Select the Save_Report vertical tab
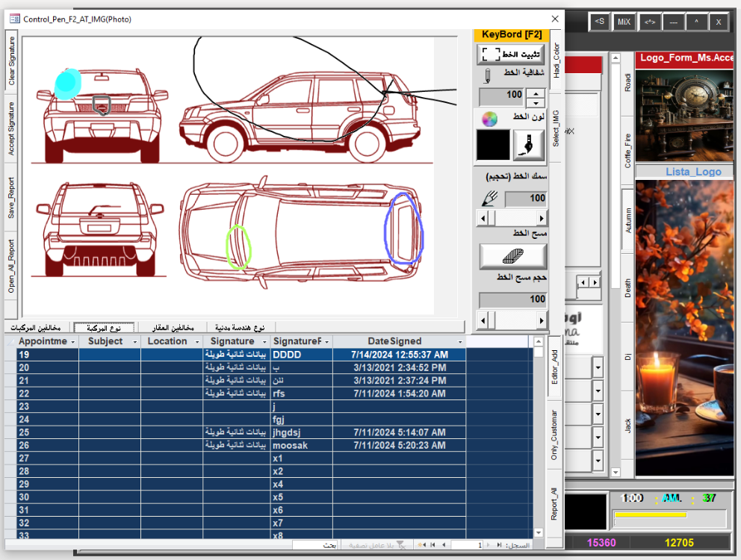 point(12,198)
